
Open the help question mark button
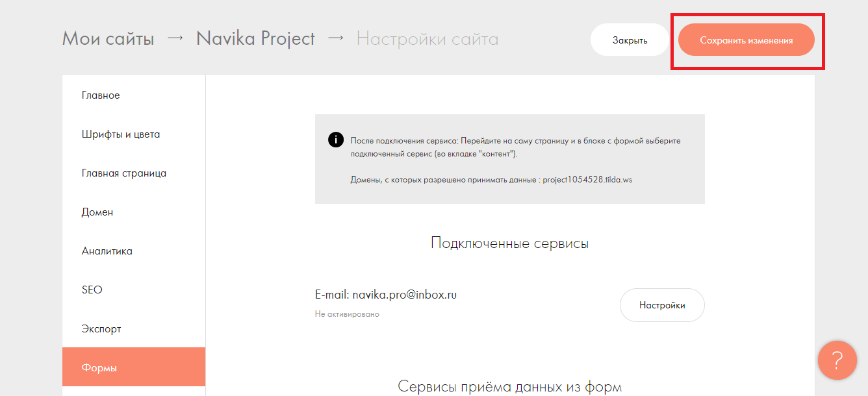pos(837,360)
